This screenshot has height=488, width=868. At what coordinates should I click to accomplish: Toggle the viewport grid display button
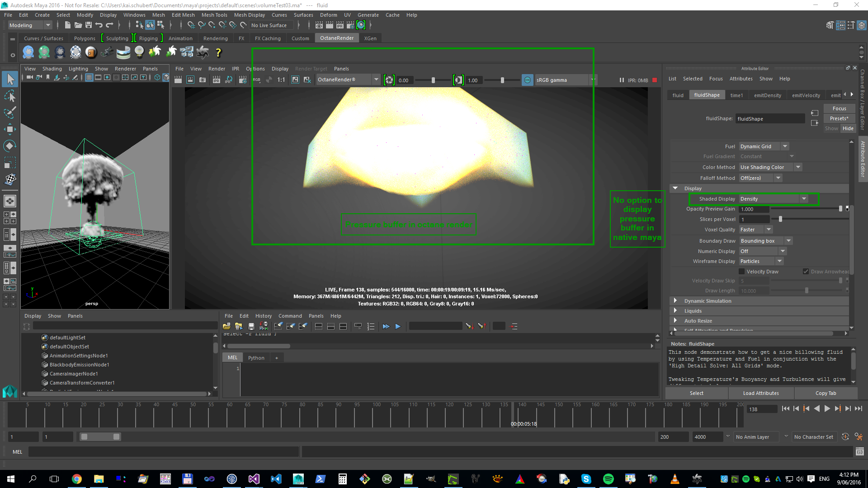[x=89, y=78]
